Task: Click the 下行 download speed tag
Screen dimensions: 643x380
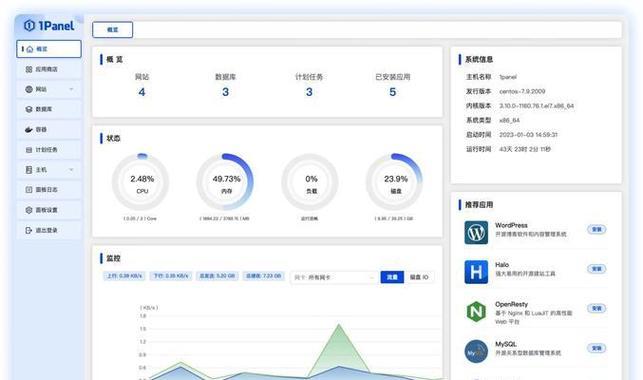Action: [171, 276]
